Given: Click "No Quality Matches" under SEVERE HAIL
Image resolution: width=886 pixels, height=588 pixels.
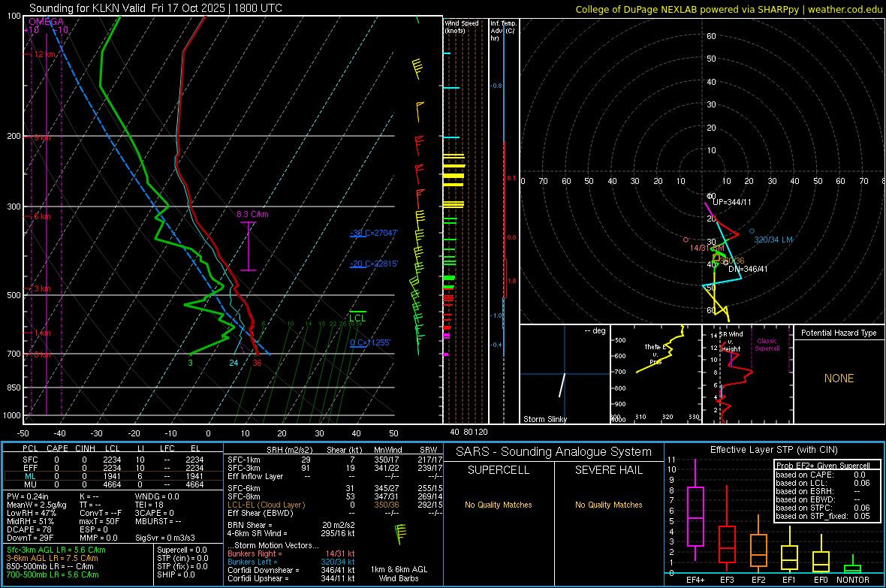Looking at the screenshot, I should (x=608, y=505).
